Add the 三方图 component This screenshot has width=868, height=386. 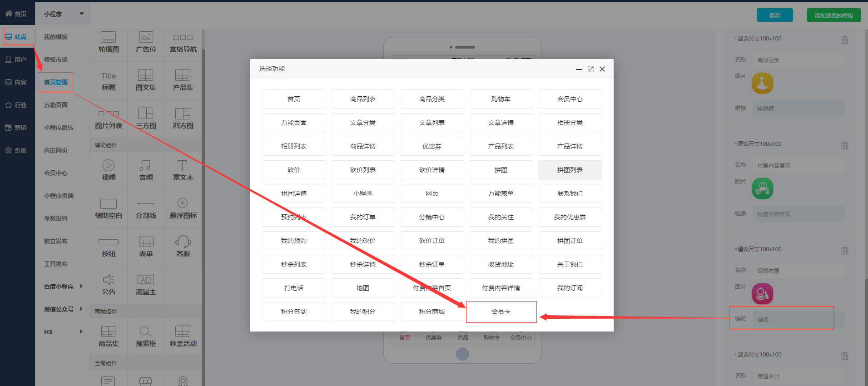coord(146,119)
